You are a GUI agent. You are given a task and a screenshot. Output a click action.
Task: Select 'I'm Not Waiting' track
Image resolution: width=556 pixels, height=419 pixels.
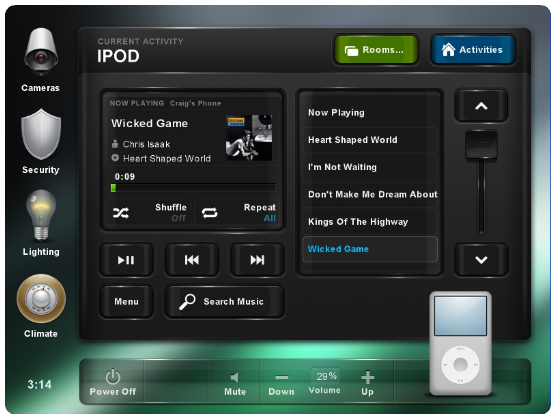370,167
